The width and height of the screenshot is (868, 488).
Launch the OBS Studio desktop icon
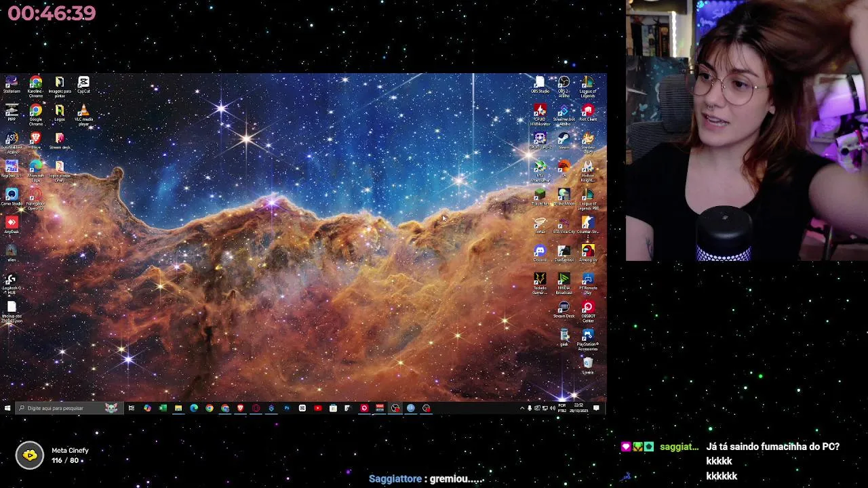coord(540,85)
